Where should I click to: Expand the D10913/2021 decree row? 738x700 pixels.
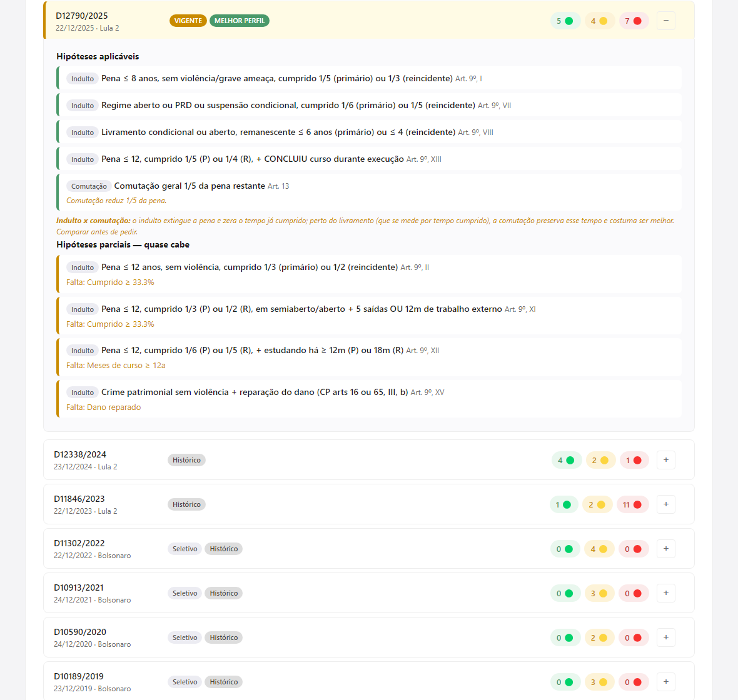coord(665,593)
